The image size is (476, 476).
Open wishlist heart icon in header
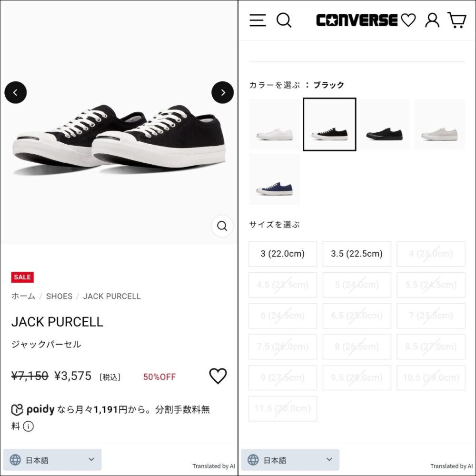(408, 20)
